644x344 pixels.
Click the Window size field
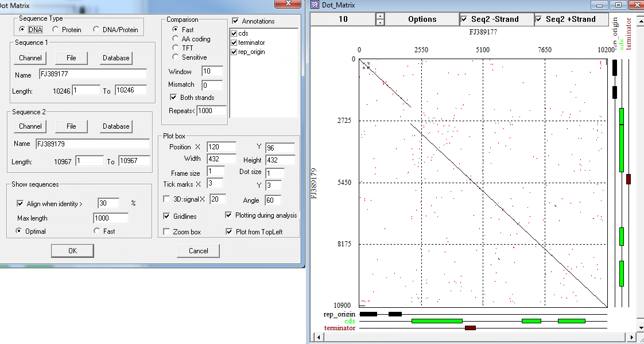coord(212,71)
